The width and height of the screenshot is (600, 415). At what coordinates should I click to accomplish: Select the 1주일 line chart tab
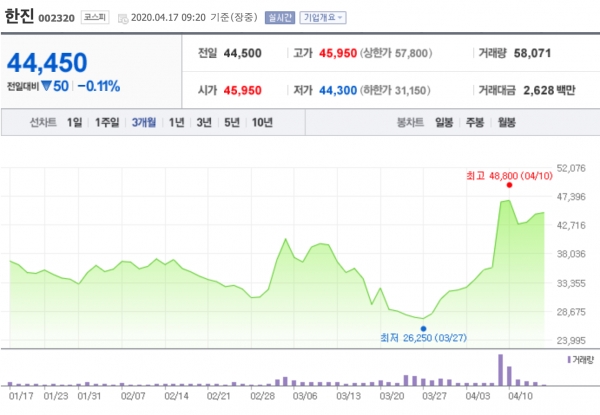[107, 122]
